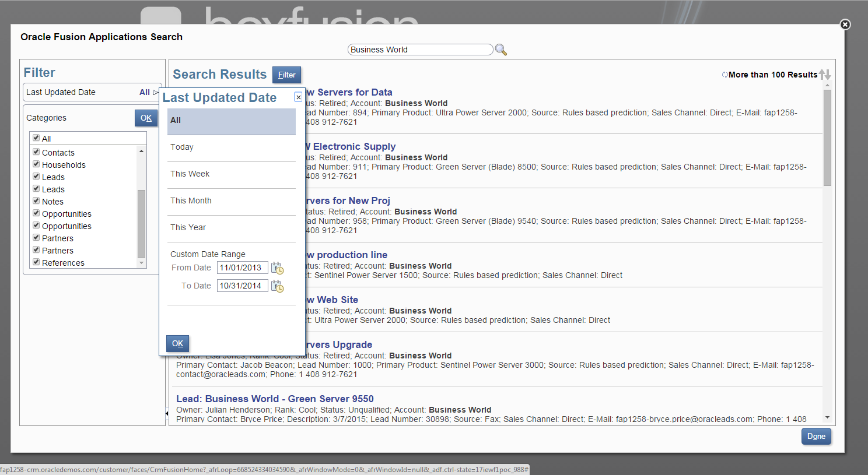
Task: Click the "Last Updated Date" filter row label
Action: tap(61, 92)
